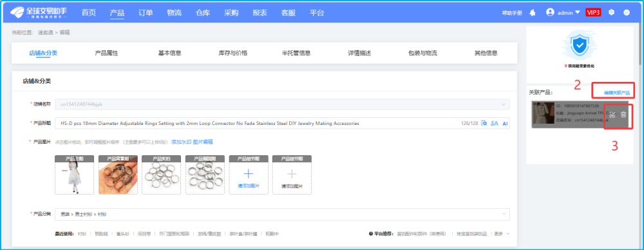Open the 订单 menu

click(146, 13)
